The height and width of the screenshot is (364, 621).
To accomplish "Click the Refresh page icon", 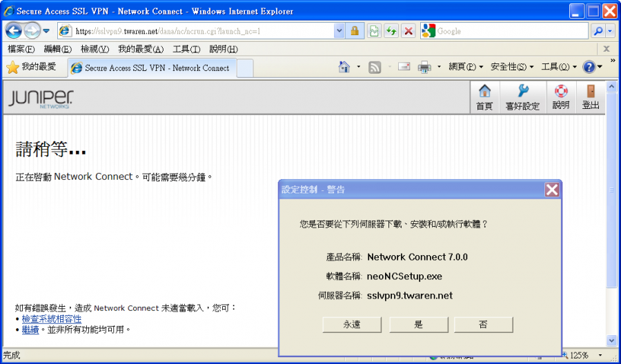I will (x=391, y=31).
